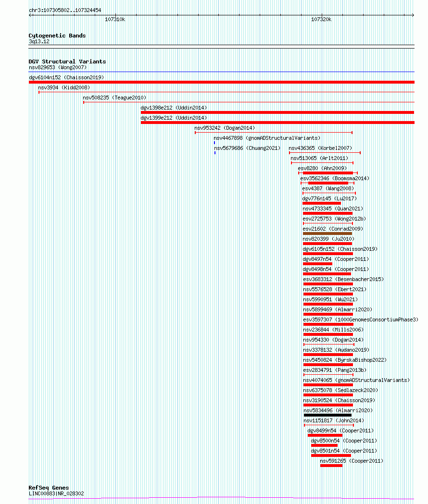Click dgv8500n54 (Cooper2011) label
428x504 pixels.
pos(344,441)
